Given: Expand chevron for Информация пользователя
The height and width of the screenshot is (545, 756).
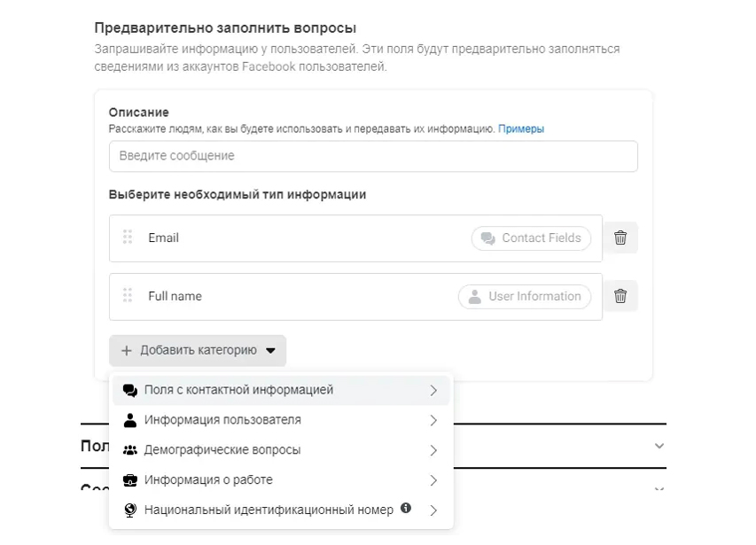Looking at the screenshot, I should tap(433, 421).
